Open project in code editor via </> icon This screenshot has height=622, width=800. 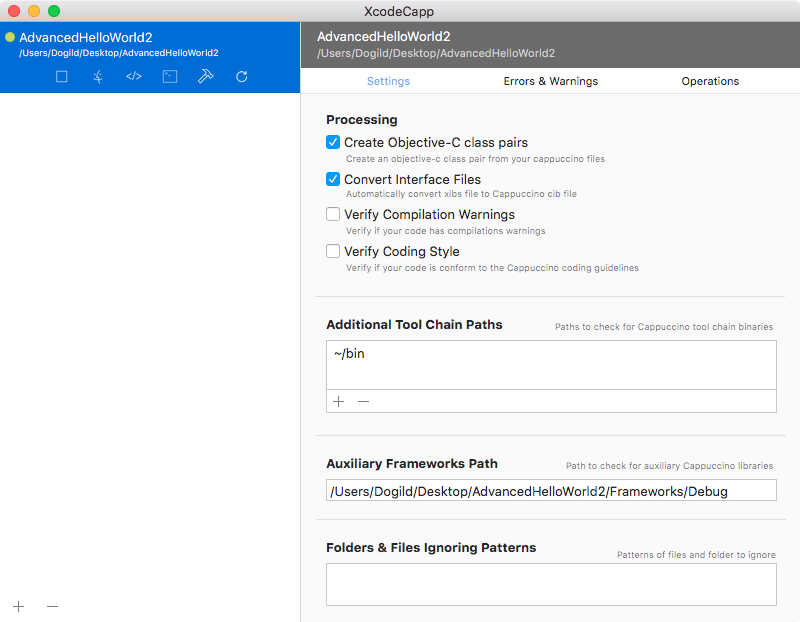[134, 77]
